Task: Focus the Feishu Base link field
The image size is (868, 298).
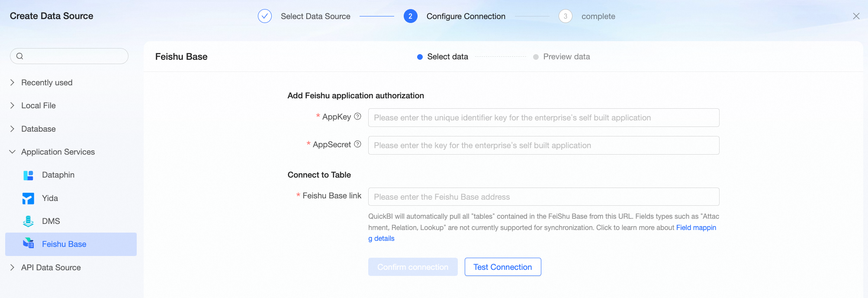Action: (x=543, y=197)
